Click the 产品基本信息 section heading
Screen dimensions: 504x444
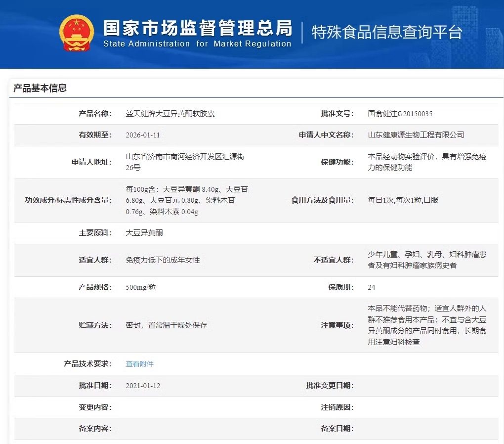pyautogui.click(x=40, y=88)
